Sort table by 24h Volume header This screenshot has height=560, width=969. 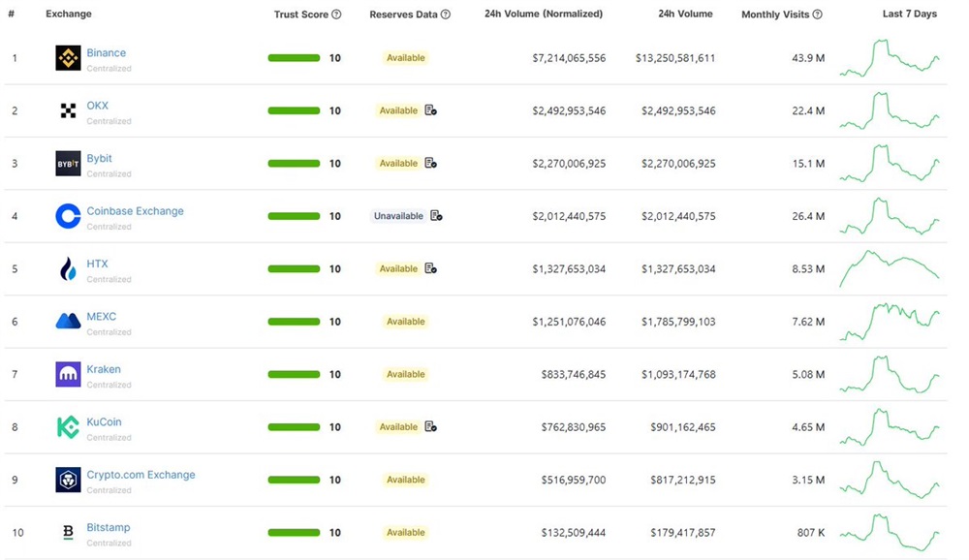pos(685,15)
